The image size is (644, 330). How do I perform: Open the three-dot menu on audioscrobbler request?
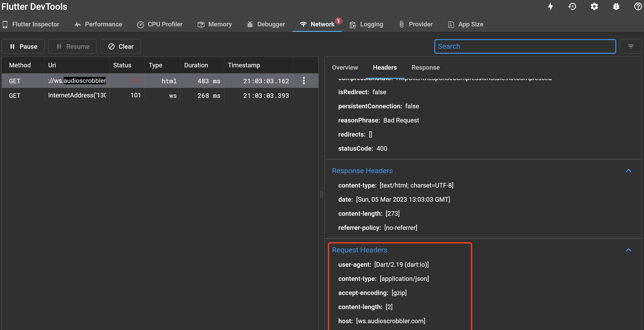click(x=304, y=81)
